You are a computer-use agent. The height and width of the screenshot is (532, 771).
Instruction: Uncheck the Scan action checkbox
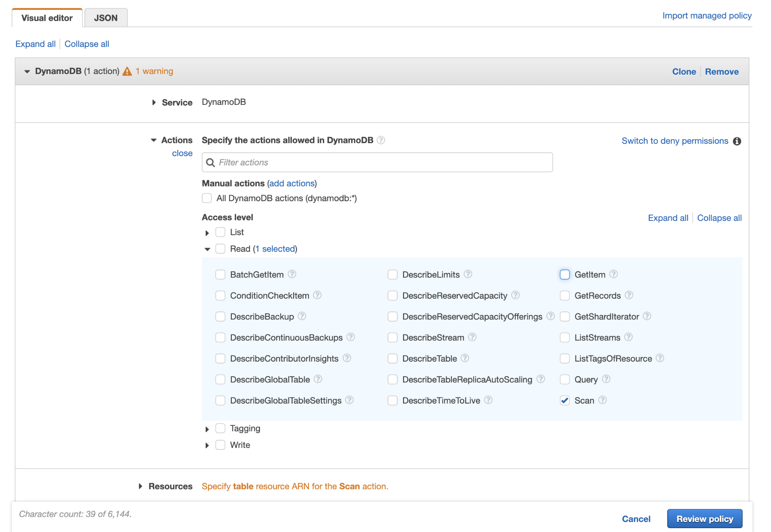565,401
